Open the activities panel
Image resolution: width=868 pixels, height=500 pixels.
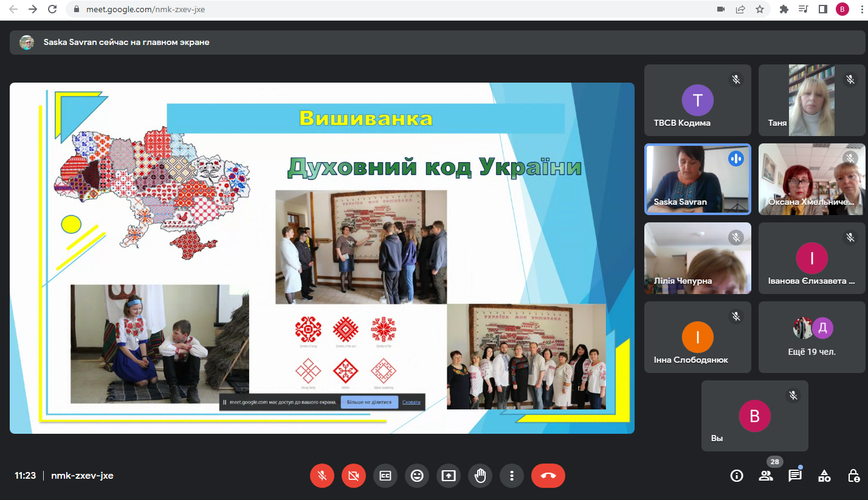[824, 476]
